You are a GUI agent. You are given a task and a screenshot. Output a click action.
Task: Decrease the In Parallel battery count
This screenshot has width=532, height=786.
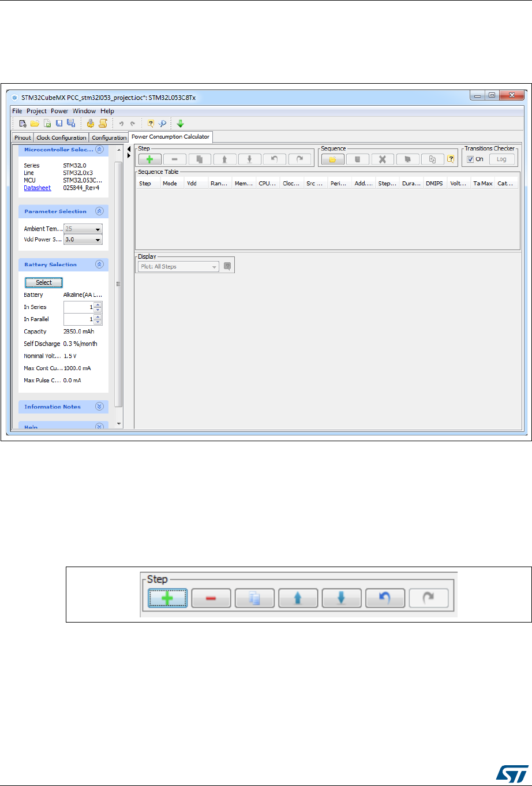click(98, 322)
